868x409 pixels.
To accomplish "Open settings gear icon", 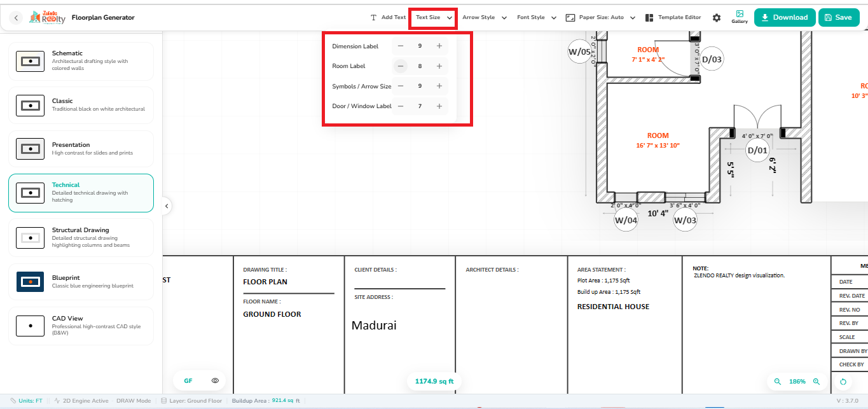I will [x=717, y=18].
